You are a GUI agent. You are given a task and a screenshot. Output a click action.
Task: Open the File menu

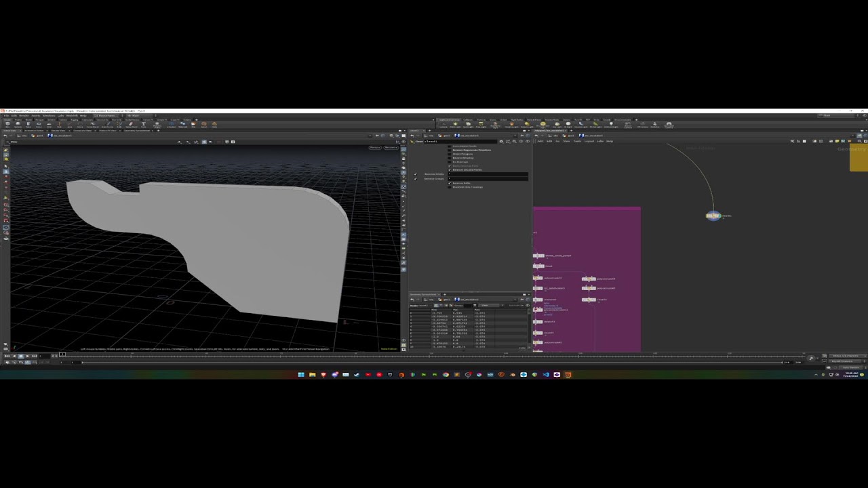[x=6, y=115]
